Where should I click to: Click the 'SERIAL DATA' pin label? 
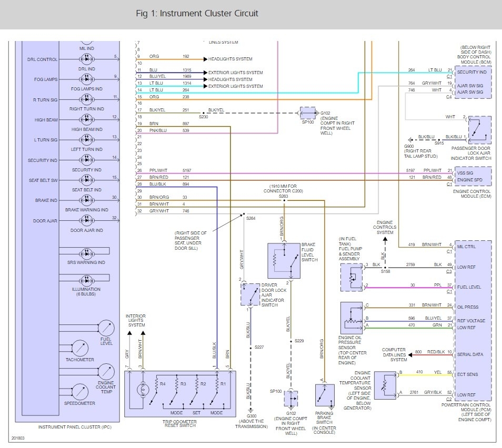pos(470,354)
